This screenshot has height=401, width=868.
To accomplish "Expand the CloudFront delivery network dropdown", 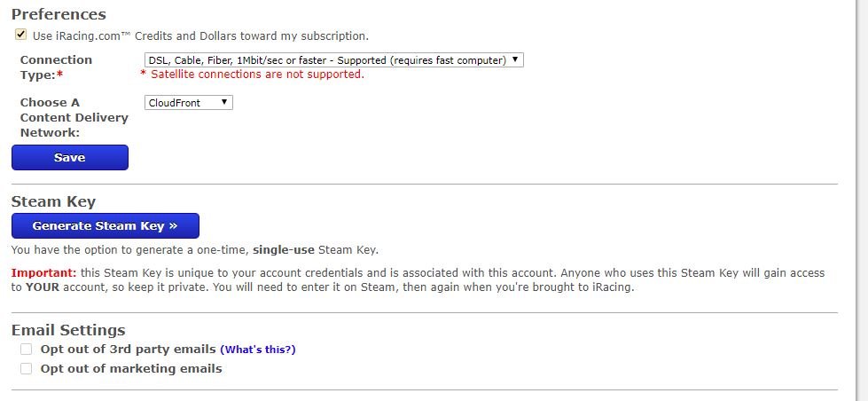I will [x=188, y=103].
